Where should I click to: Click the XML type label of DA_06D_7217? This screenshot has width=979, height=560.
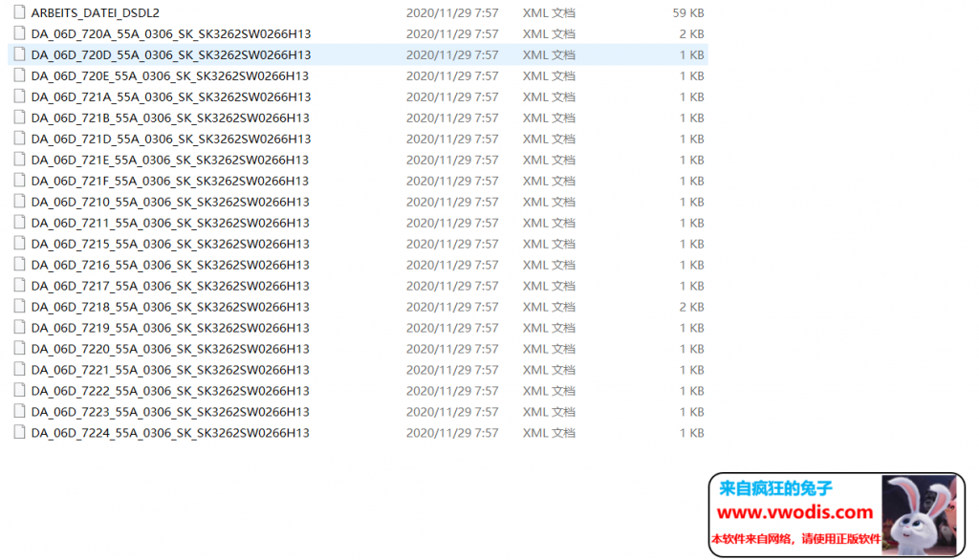(x=549, y=287)
